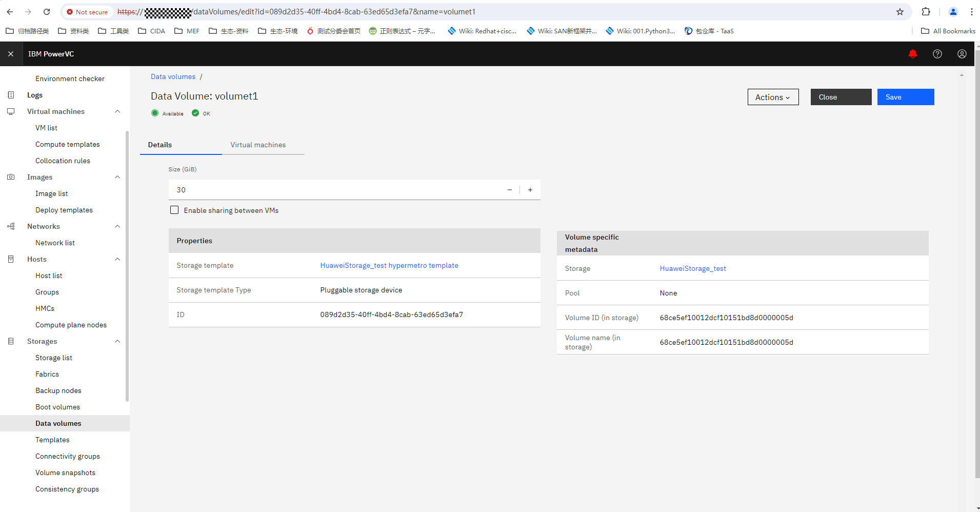The image size is (980, 512).
Task: Open the CIDA bookmark folder
Action: coord(152,31)
